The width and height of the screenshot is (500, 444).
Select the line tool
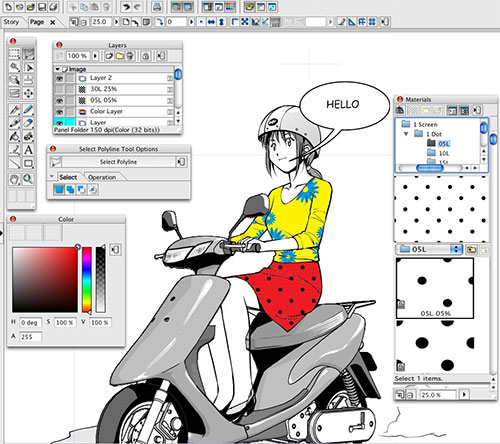[14, 163]
